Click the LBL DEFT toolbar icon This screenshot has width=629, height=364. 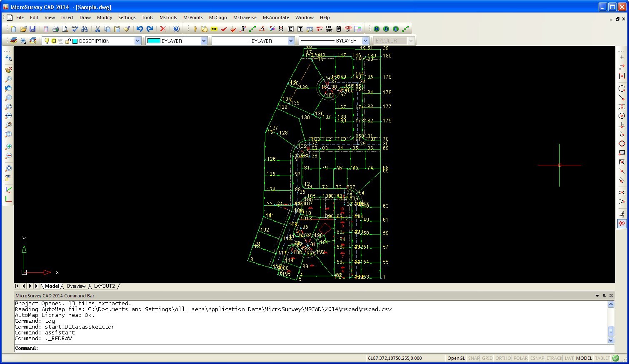[329, 29]
